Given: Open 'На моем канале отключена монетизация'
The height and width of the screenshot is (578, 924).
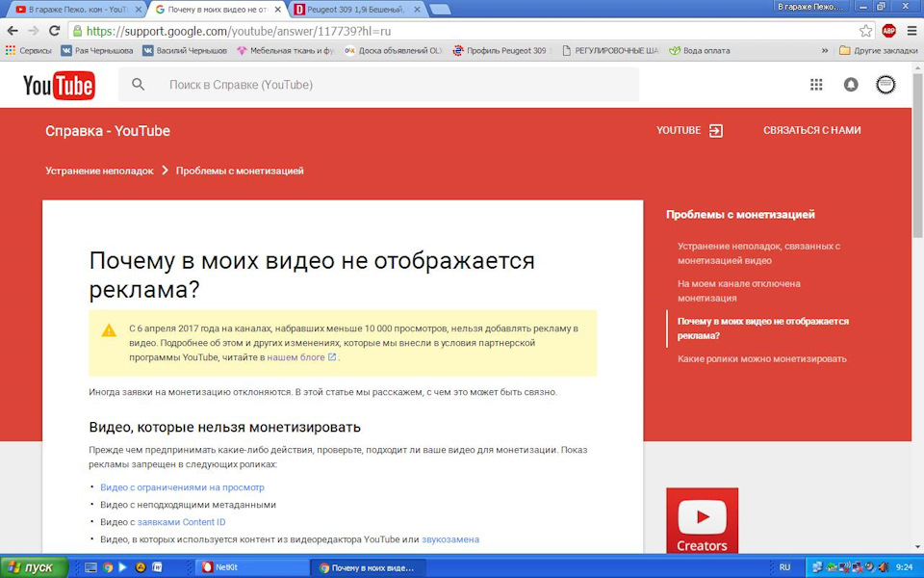Looking at the screenshot, I should click(739, 291).
